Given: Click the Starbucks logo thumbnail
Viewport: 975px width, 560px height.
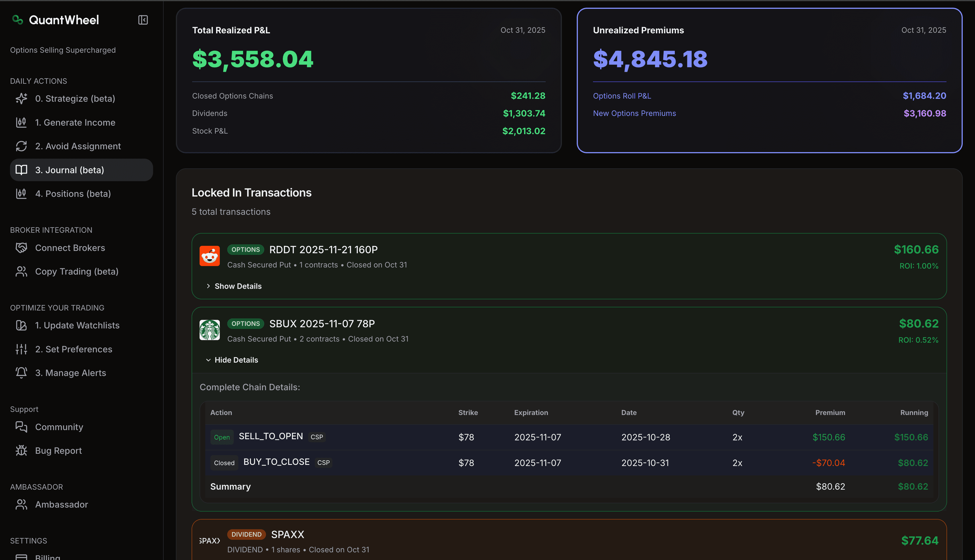Looking at the screenshot, I should pos(210,330).
